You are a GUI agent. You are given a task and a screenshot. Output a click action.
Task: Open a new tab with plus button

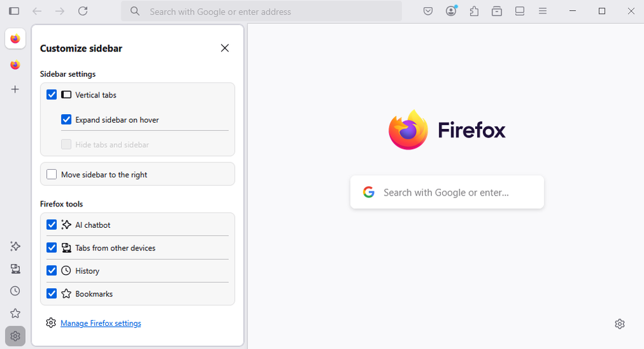15,90
